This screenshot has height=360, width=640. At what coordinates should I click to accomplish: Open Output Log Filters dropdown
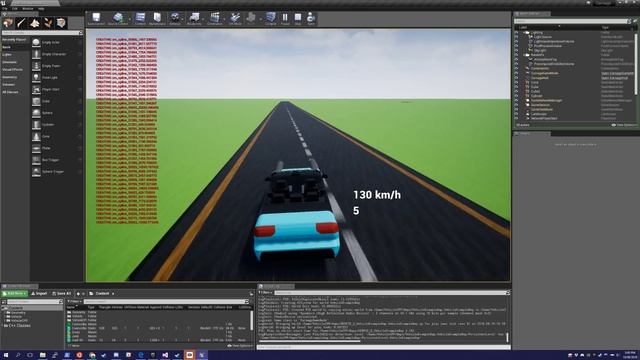[x=265, y=293]
